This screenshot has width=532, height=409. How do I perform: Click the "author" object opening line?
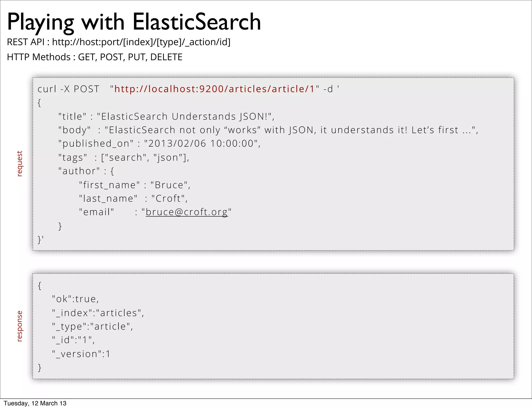coord(86,171)
